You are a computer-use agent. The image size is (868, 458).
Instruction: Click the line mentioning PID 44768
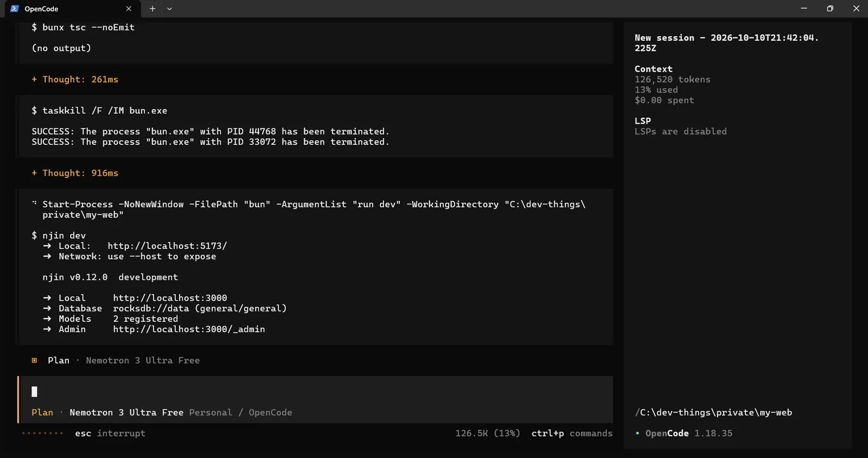(210, 131)
